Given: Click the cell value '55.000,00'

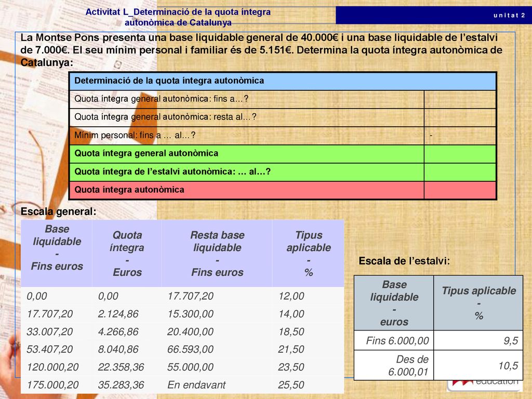Looking at the screenshot, I should (190, 367).
